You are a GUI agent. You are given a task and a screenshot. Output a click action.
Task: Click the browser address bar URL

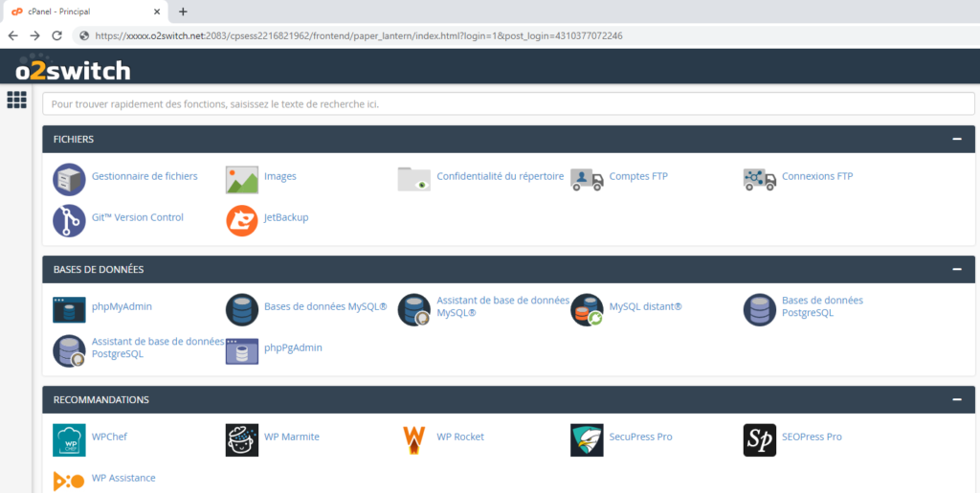pyautogui.click(x=359, y=36)
